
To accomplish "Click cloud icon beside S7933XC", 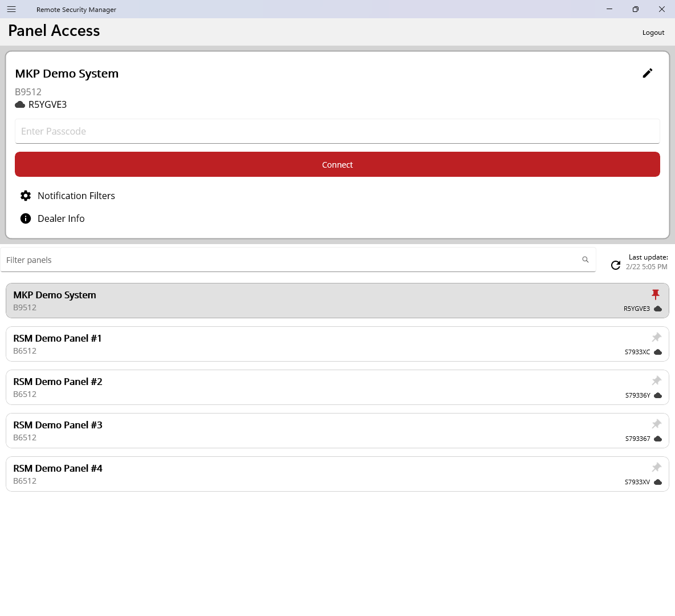I will [x=658, y=352].
